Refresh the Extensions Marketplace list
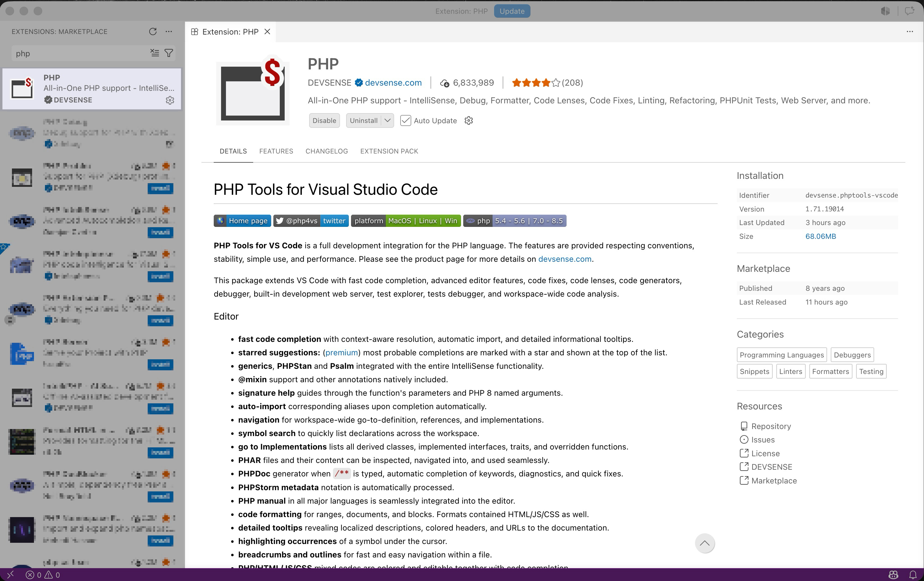The width and height of the screenshot is (924, 581). [153, 31]
